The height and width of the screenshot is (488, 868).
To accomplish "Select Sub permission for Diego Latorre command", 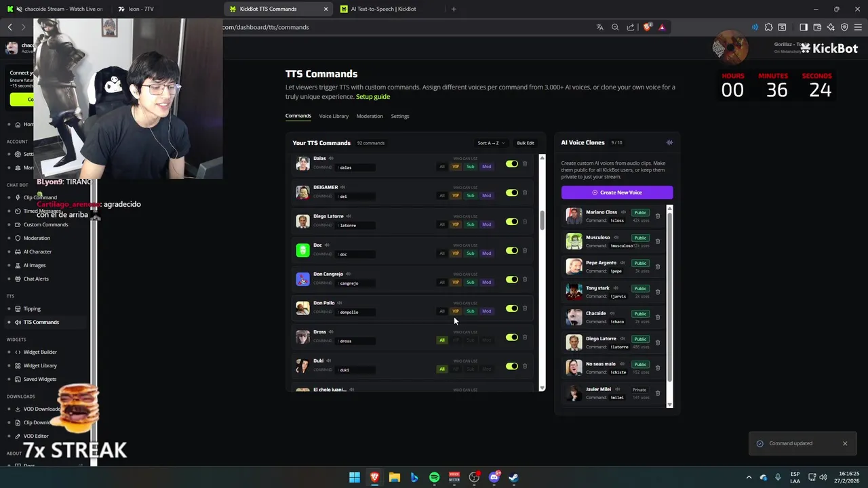I will 470,224.
